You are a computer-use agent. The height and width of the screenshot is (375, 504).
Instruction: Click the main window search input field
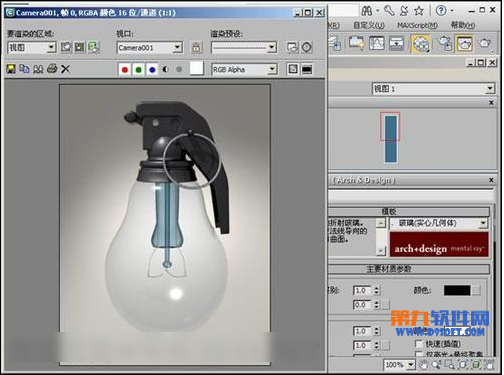(343, 11)
